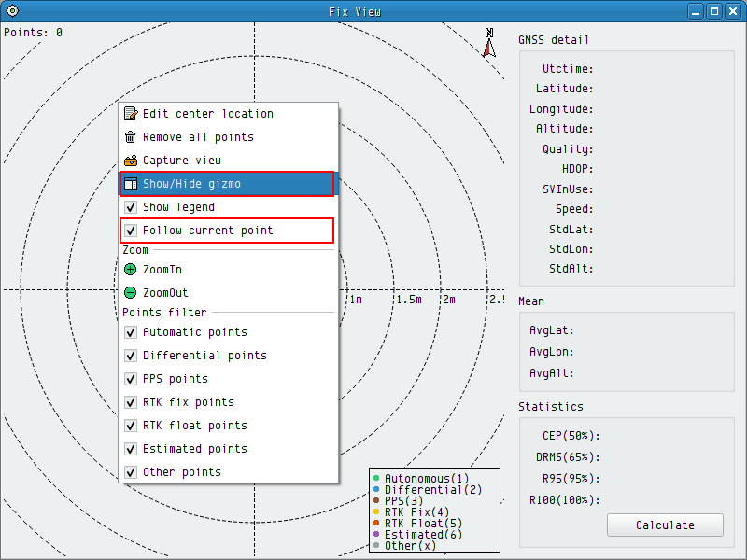The width and height of the screenshot is (747, 560).
Task: Click the CEP(50%): statistics label
Action: [571, 436]
